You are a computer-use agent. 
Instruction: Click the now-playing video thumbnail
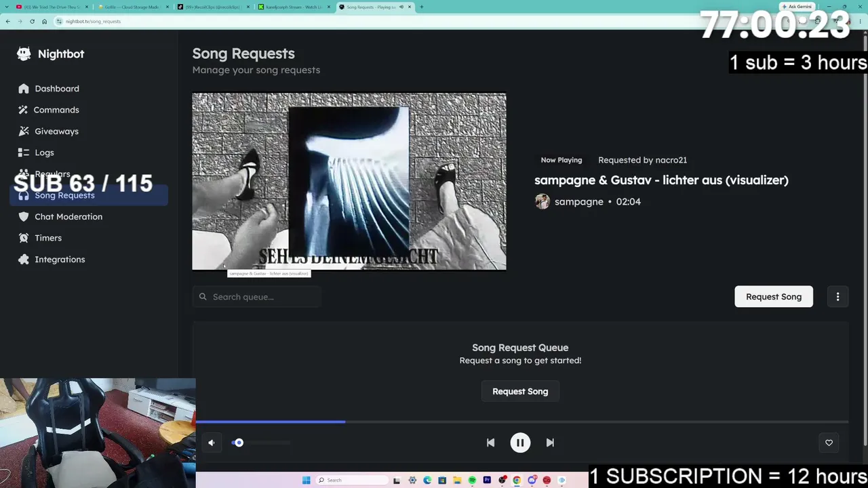click(x=349, y=182)
